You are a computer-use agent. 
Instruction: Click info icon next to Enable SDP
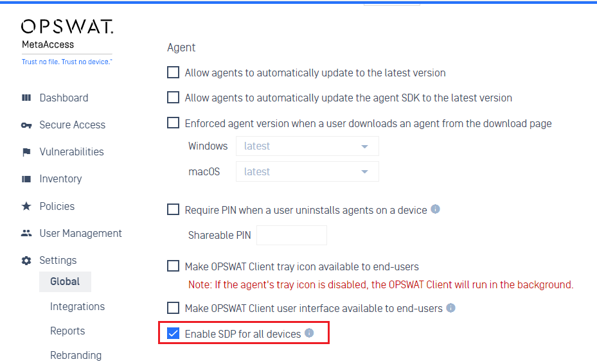[309, 333]
